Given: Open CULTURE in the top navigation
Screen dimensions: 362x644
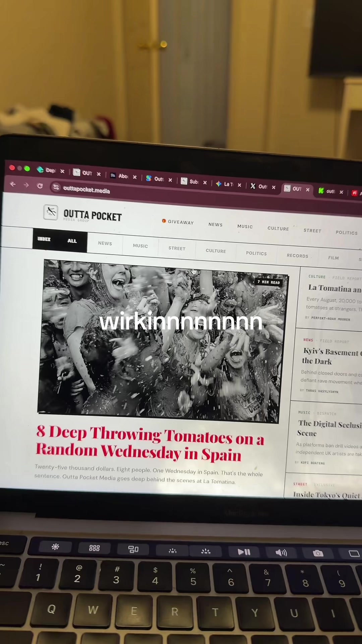Looking at the screenshot, I should (278, 228).
